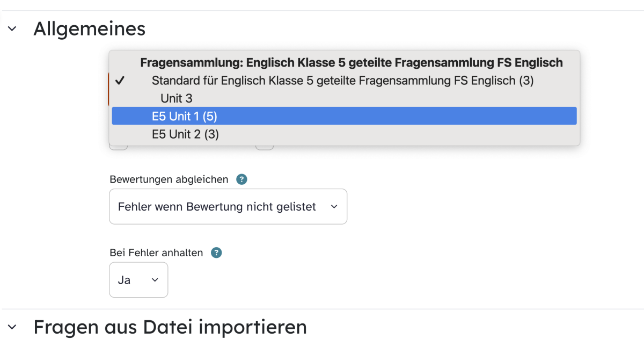Click the arrow in the Bewertungen abgleichen dropdown
The height and width of the screenshot is (346, 644).
[x=334, y=207]
